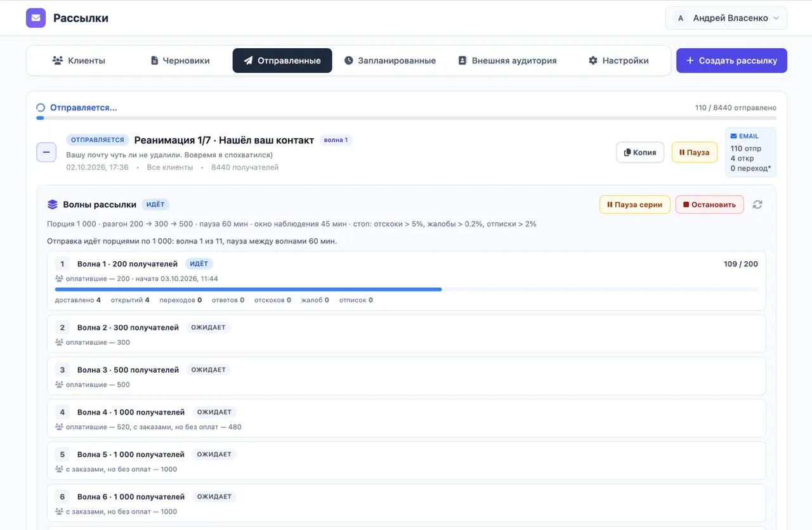
Task: Open the Клиенты tab
Action: [79, 61]
